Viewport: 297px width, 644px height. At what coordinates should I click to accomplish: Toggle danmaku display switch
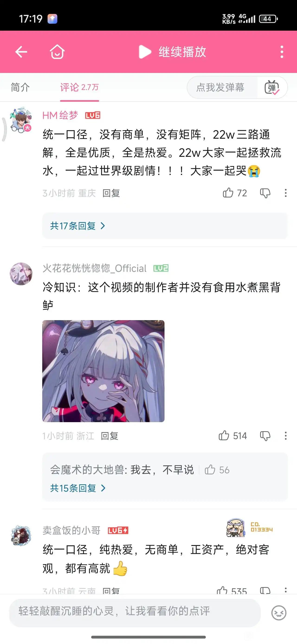click(x=272, y=88)
